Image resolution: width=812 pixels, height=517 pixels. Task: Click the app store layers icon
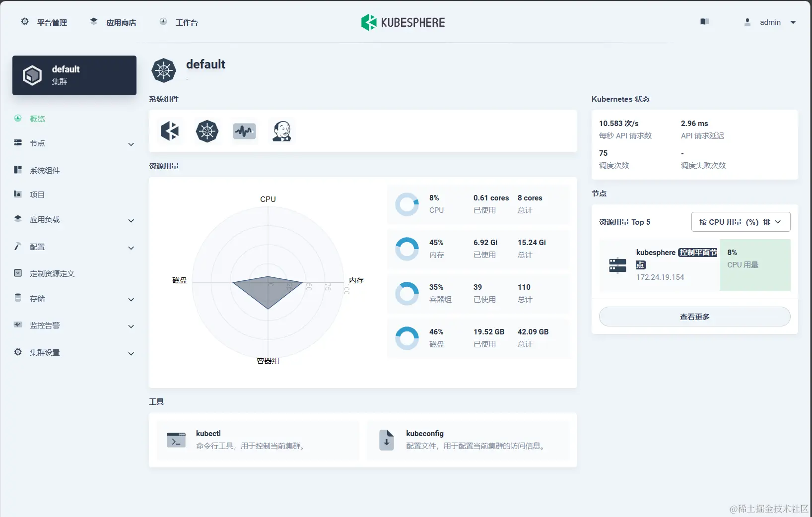pyautogui.click(x=94, y=21)
